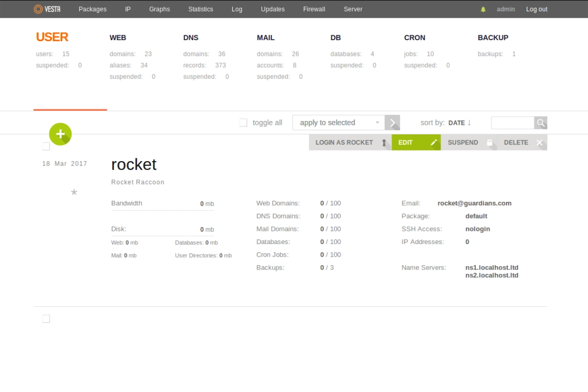Viewport: 588px width, 392px height.
Task: Click the arrow to apply the selected action
Action: point(392,122)
